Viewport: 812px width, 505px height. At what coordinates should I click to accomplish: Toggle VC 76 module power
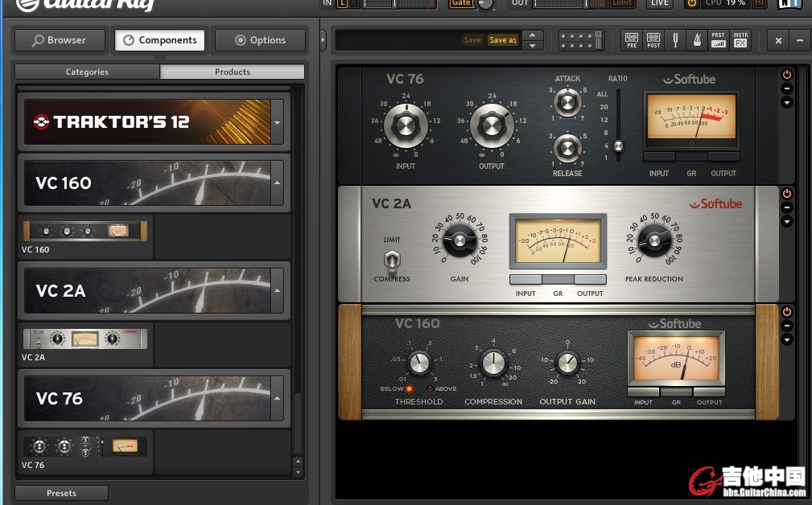point(786,75)
